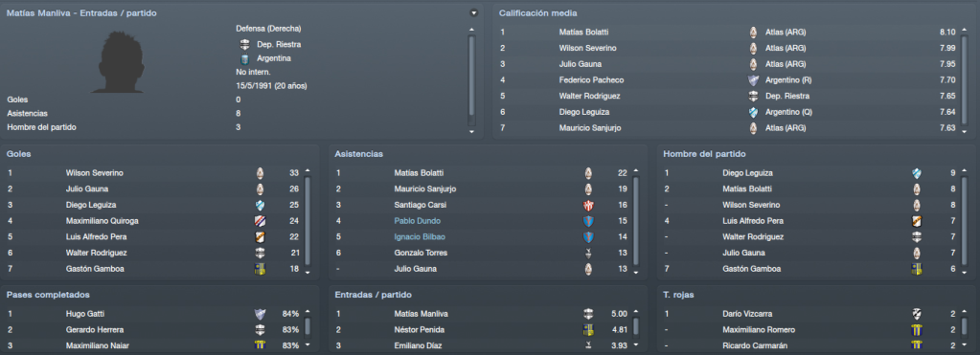Screen dimensions: 980x355
Task: Click the Argentina flag icon in profile
Action: (245, 59)
